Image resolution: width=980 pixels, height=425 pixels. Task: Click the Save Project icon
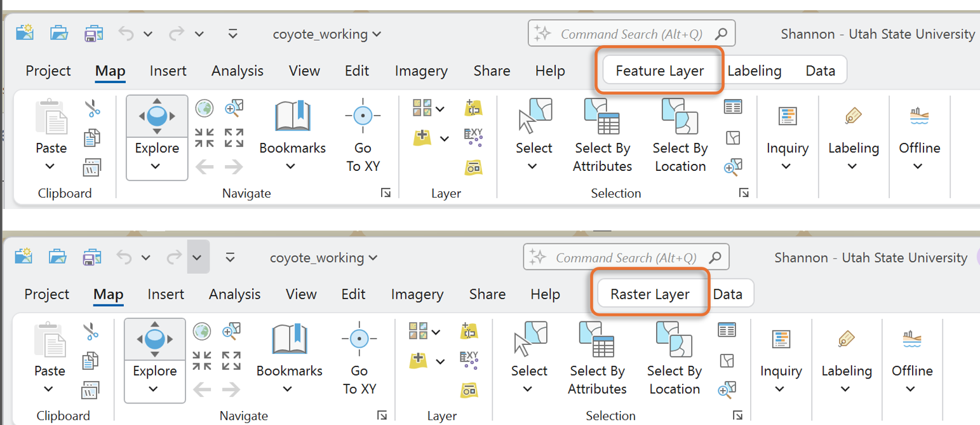point(94,34)
